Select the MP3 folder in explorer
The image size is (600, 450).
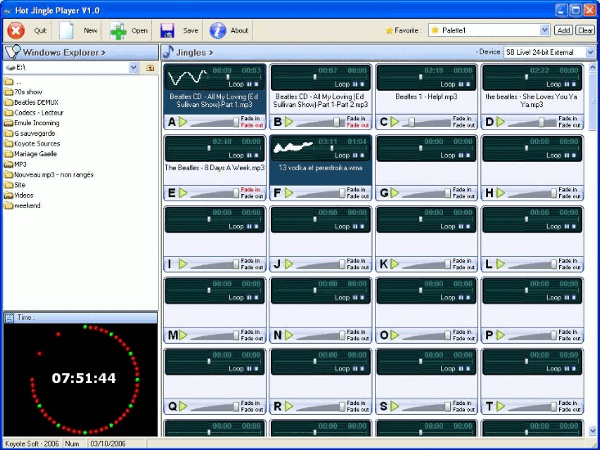(21, 163)
